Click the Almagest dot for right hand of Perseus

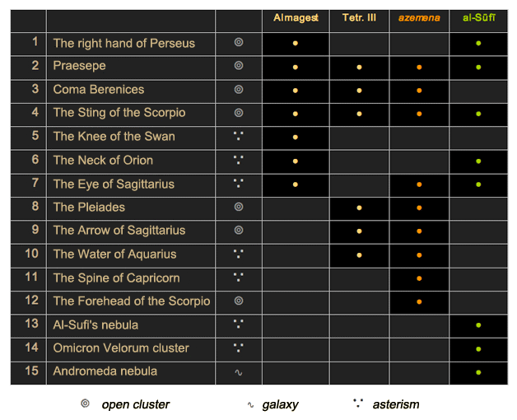tap(296, 43)
